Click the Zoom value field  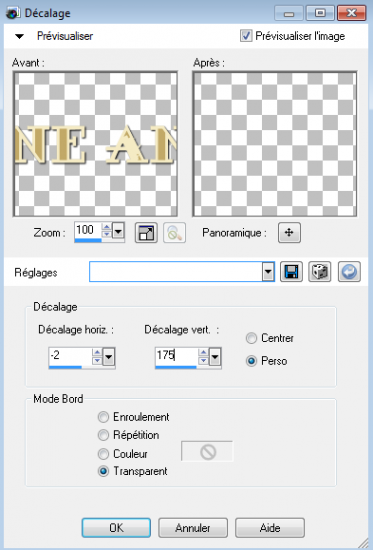[x=88, y=230]
